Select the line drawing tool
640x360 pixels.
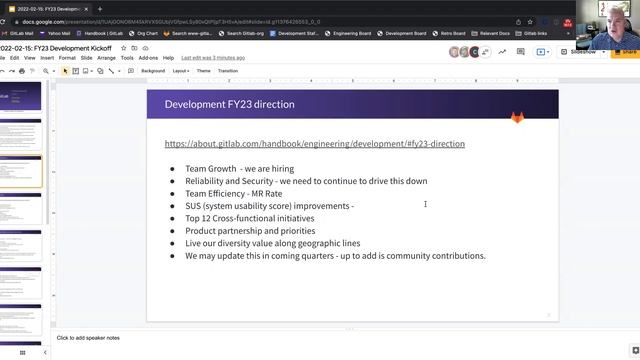[x=111, y=71]
